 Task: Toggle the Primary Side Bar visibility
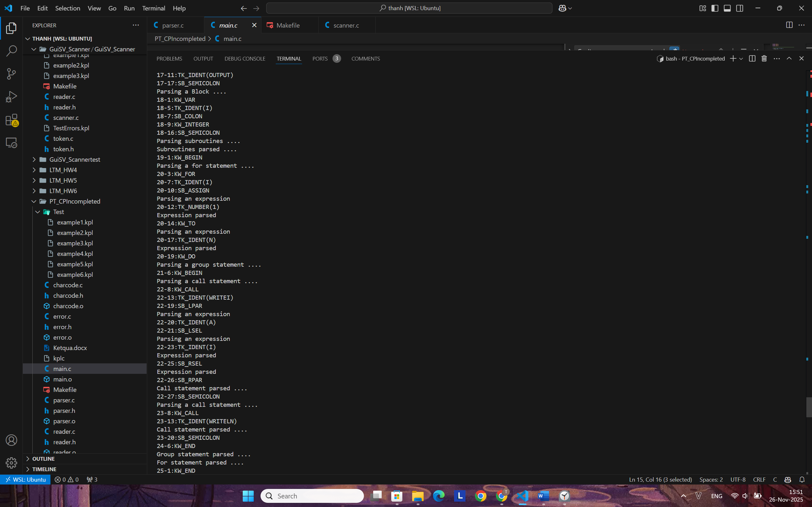coord(715,8)
